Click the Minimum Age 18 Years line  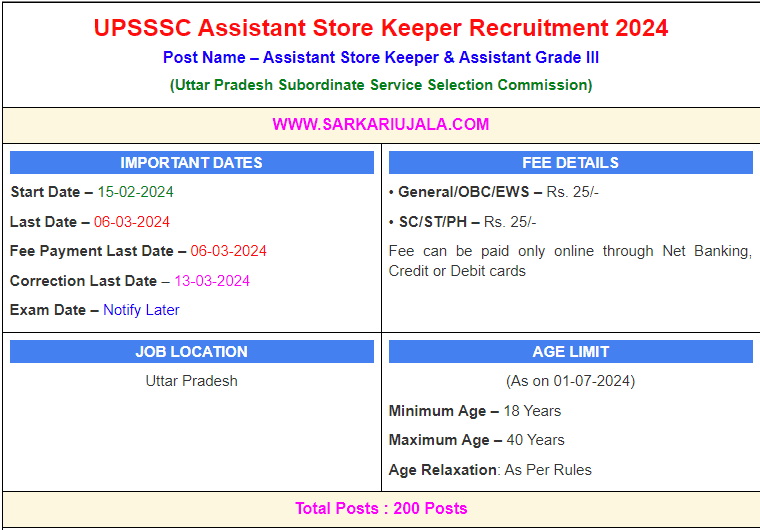point(475,411)
